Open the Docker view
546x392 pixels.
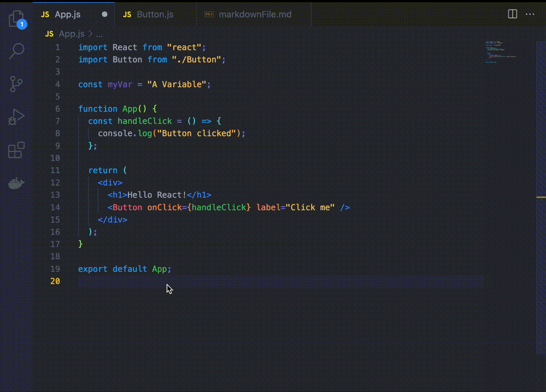click(x=16, y=183)
